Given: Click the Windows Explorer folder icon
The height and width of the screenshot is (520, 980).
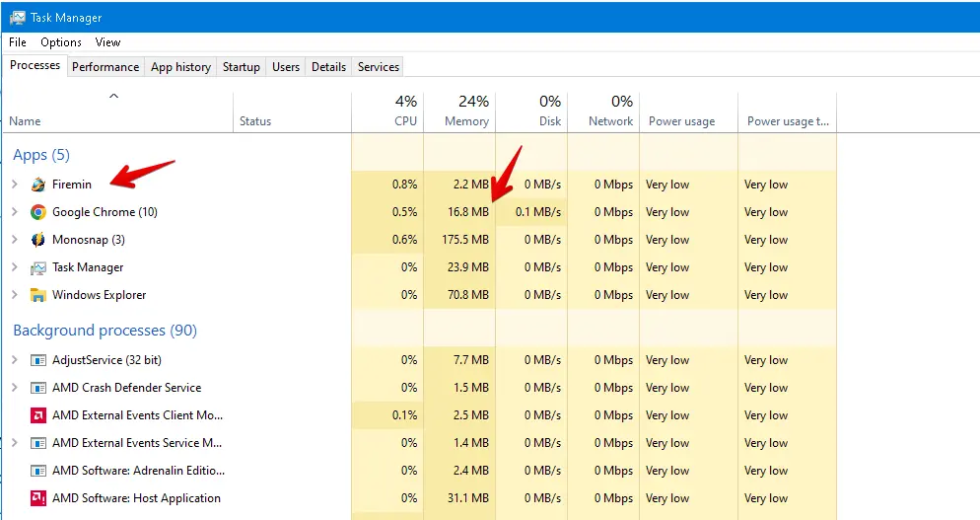Looking at the screenshot, I should 38,295.
